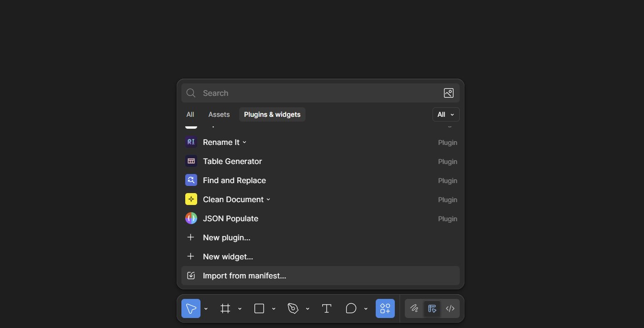
Task: Expand shape tools chevron
Action: (x=274, y=309)
